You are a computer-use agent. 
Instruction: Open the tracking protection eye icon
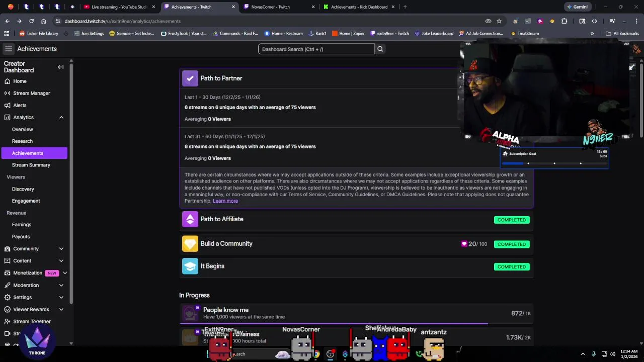coord(488,21)
